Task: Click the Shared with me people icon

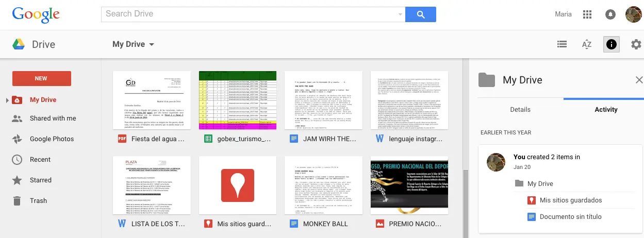Action: click(17, 118)
